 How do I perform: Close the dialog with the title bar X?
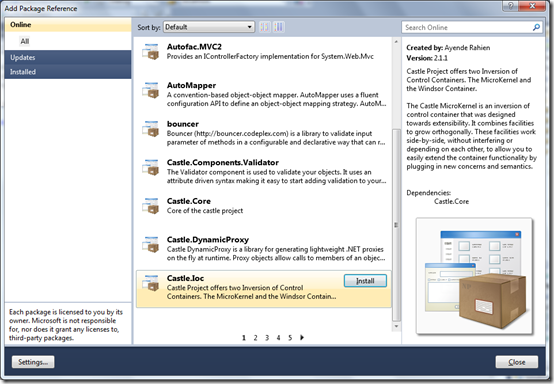coord(532,6)
